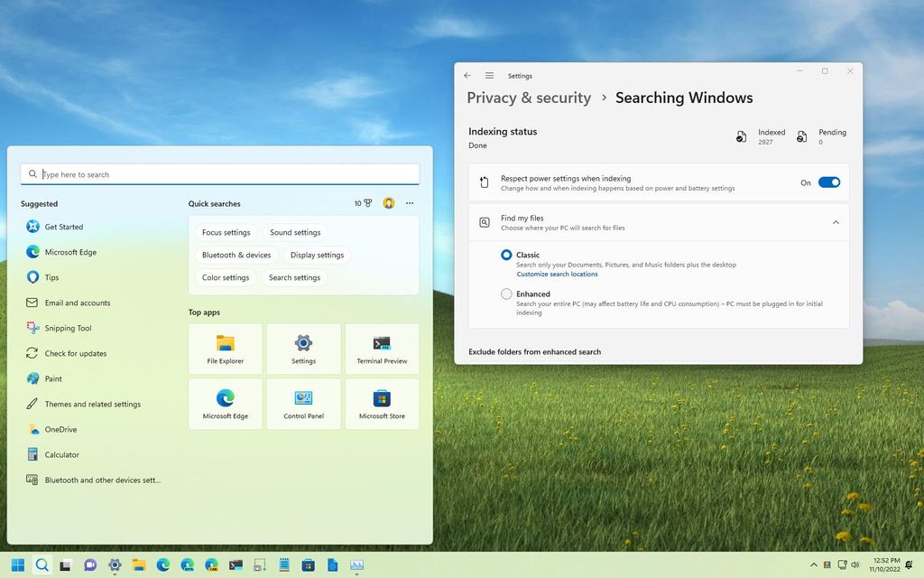Open Microsoft Edge from the taskbar

(x=163, y=564)
